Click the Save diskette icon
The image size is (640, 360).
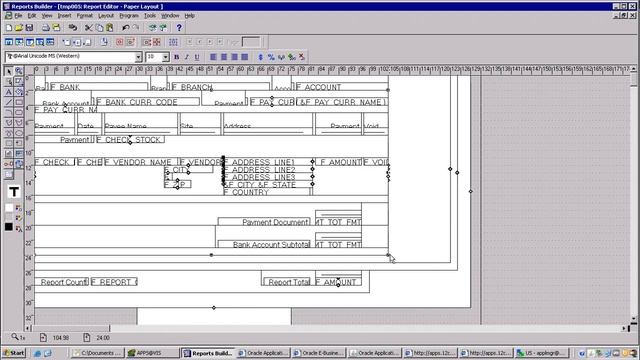point(29,28)
